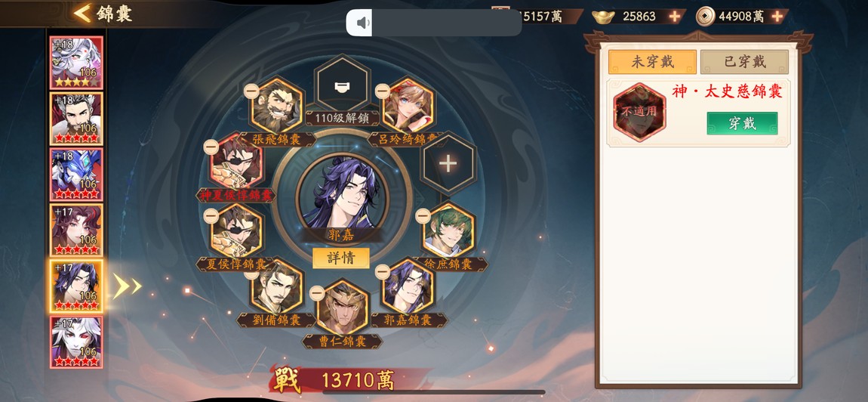Switch to the 已穿戴 tab
Viewport: 868px width, 402px height.
click(x=744, y=61)
